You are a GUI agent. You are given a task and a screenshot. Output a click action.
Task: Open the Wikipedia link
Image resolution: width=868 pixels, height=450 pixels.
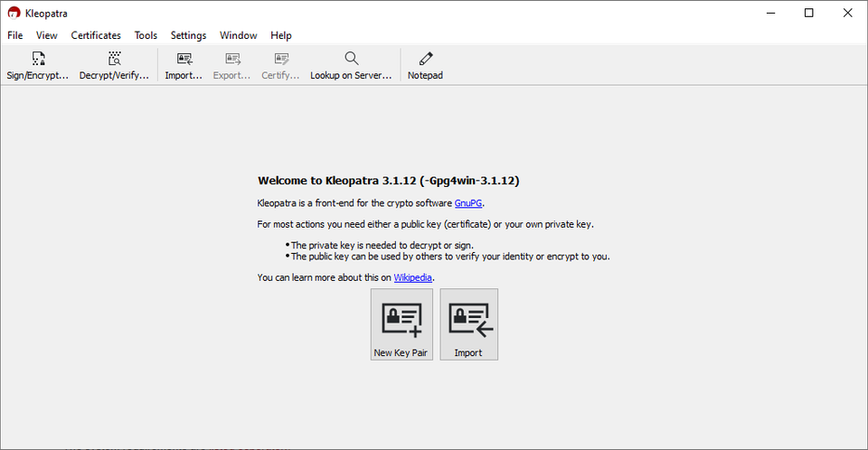coord(413,277)
